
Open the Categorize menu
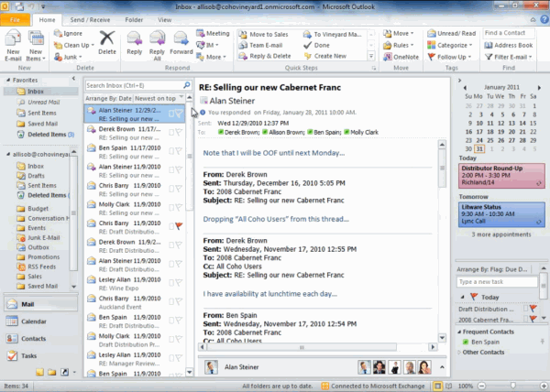click(x=450, y=45)
